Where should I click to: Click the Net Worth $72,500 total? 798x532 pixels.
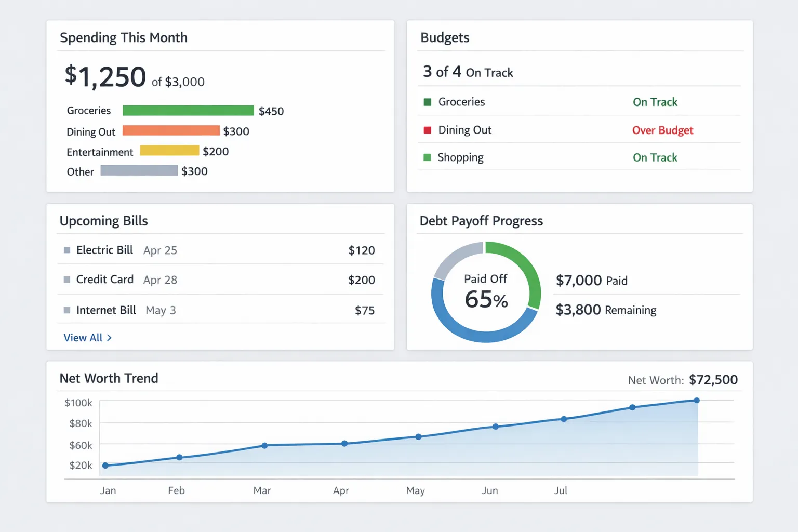point(713,380)
